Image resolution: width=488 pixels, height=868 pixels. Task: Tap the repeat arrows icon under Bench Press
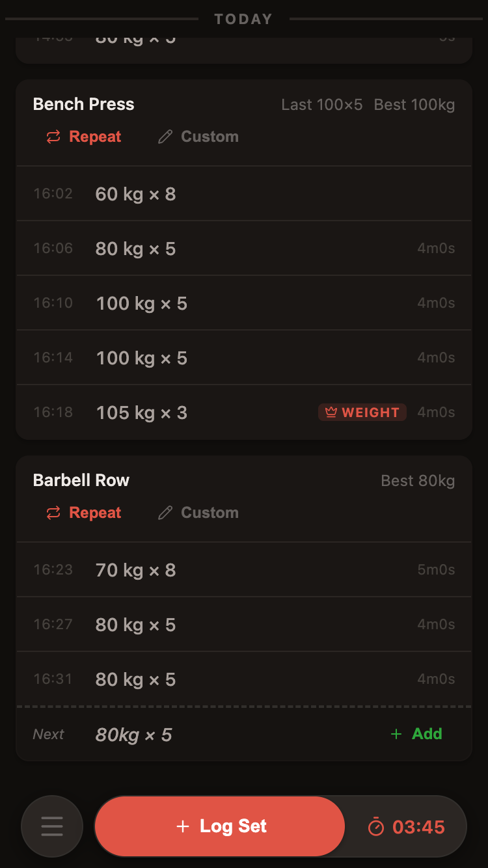pos(53,137)
